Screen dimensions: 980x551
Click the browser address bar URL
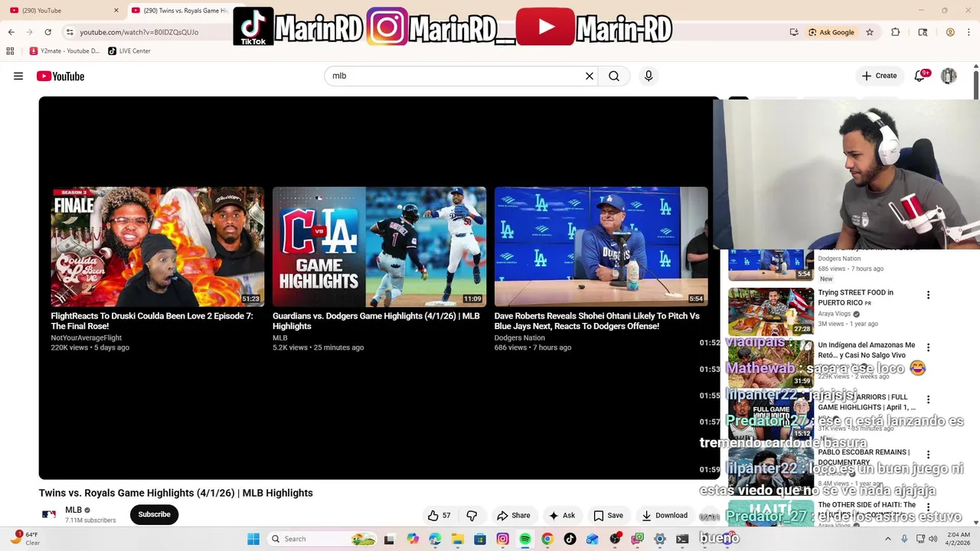pos(139,32)
